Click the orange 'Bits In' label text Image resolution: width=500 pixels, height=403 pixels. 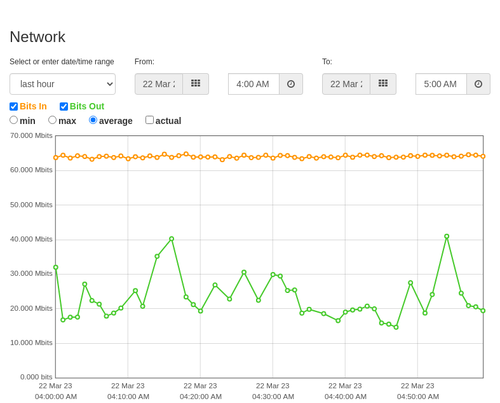(33, 106)
